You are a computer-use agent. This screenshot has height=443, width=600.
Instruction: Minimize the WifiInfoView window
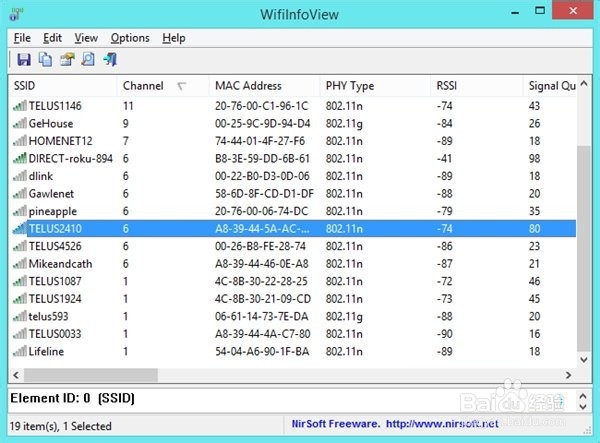[x=515, y=12]
